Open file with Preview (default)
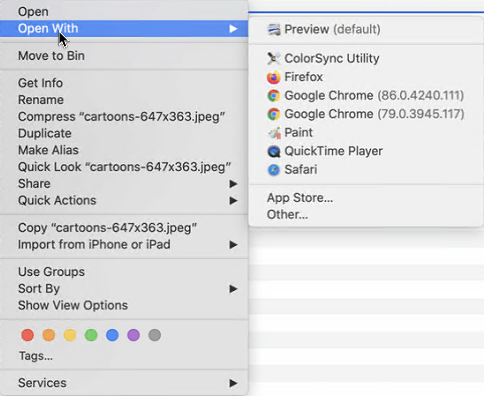Viewport: 484px width, 396px height. (x=366, y=30)
